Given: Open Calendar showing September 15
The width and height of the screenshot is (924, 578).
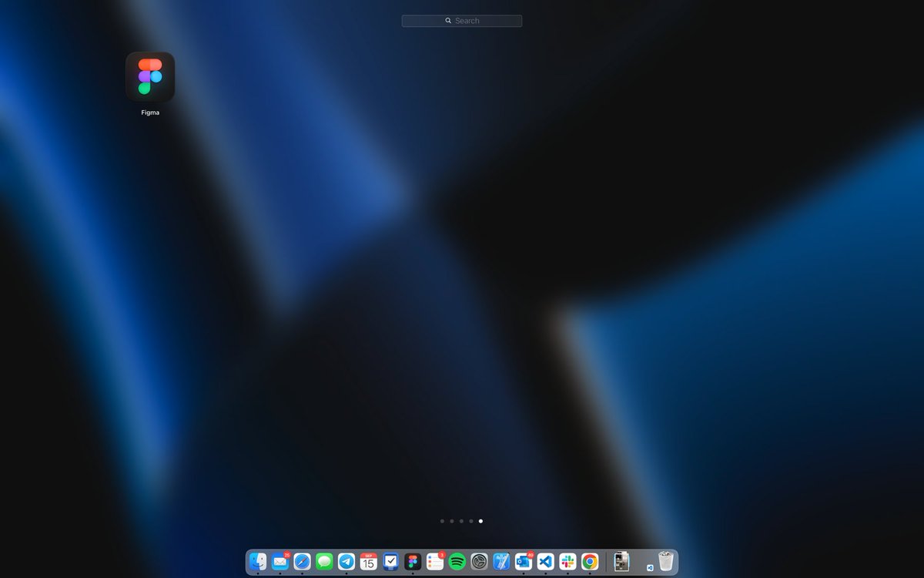Looking at the screenshot, I should 369,561.
